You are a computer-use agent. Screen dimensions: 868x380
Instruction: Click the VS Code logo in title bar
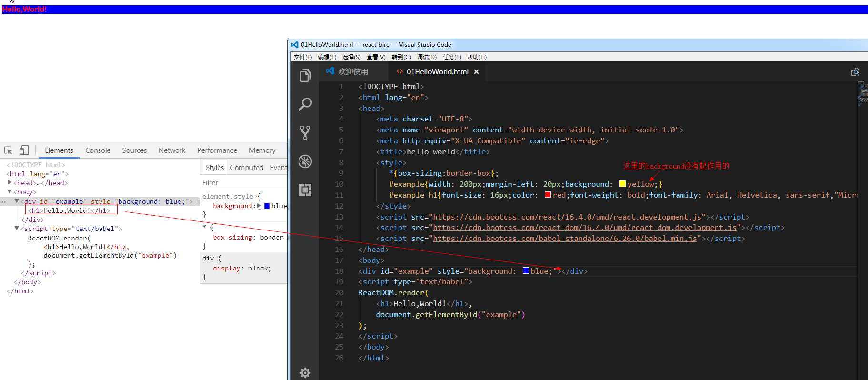[295, 44]
